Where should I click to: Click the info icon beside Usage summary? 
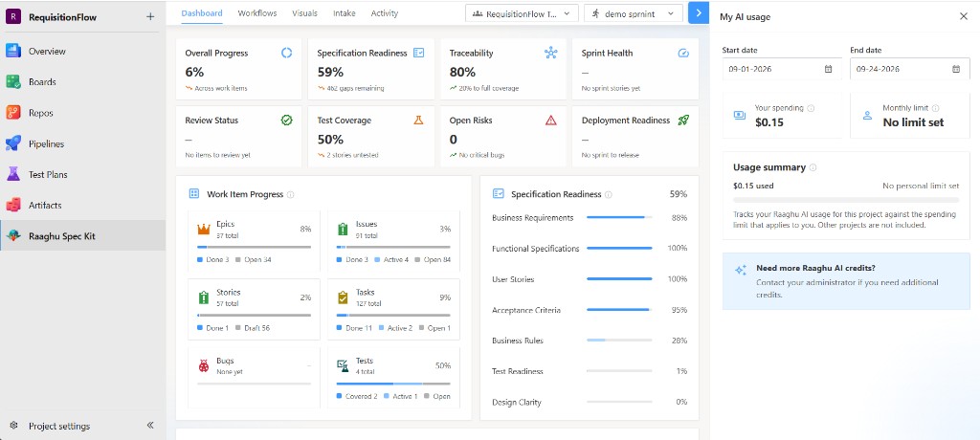813,167
